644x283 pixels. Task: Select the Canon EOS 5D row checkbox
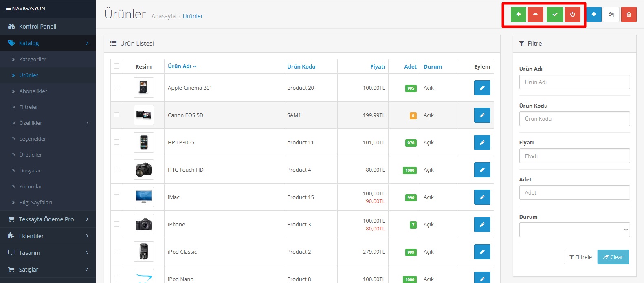pyautogui.click(x=117, y=115)
